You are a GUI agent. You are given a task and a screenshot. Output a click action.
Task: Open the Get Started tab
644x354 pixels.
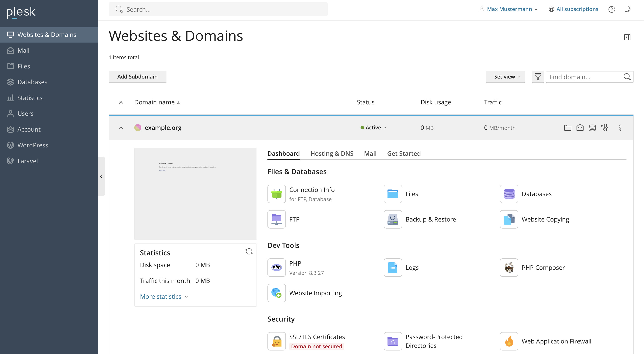click(404, 153)
